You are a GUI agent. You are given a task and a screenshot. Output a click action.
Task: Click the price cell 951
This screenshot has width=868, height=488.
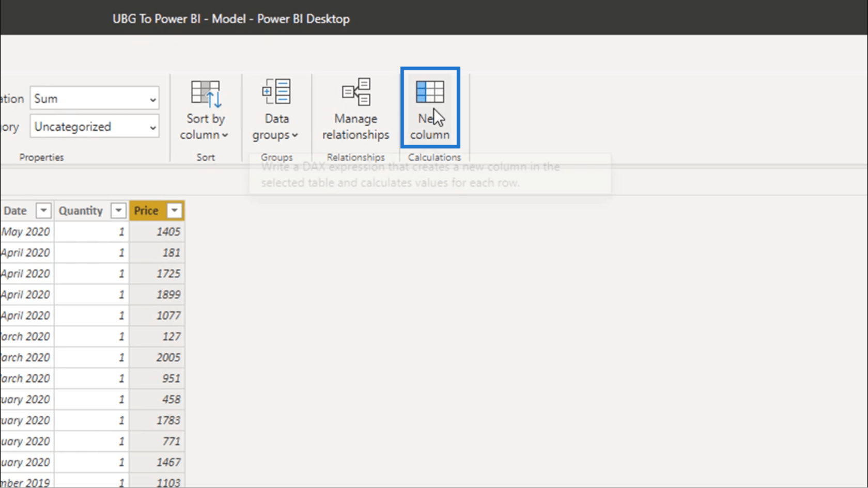point(157,379)
